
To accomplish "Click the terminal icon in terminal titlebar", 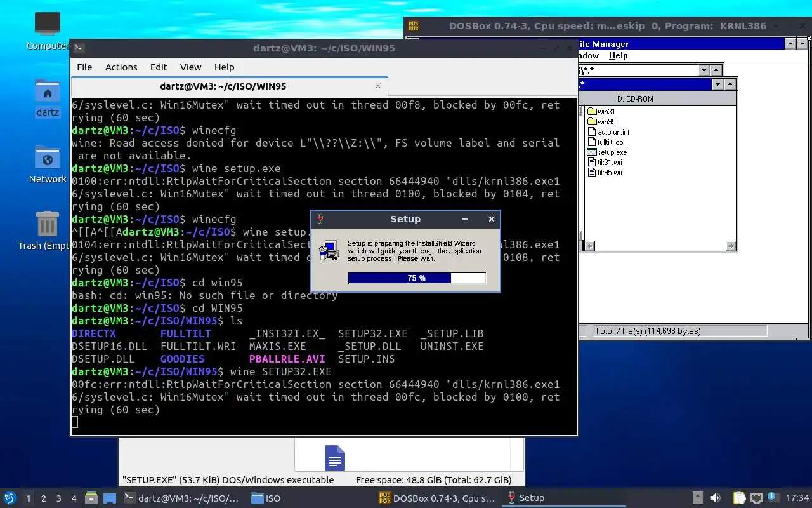I will tap(79, 48).
